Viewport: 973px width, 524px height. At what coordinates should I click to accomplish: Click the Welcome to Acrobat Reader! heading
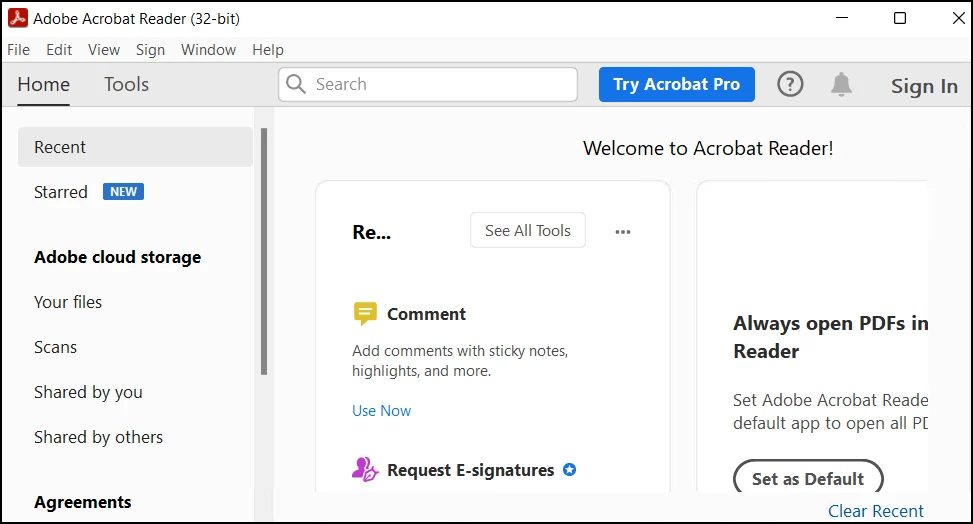coord(708,148)
